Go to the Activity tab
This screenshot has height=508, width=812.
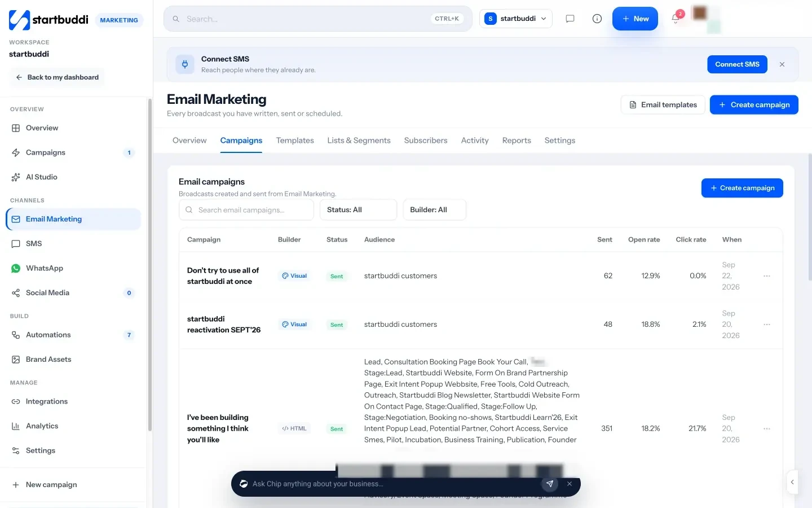(475, 141)
